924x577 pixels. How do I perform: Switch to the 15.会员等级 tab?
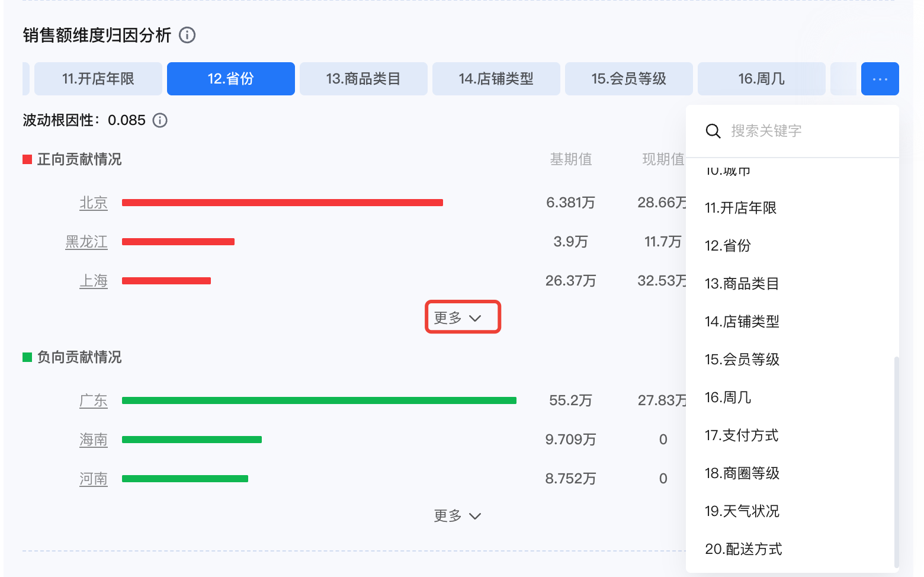628,79
